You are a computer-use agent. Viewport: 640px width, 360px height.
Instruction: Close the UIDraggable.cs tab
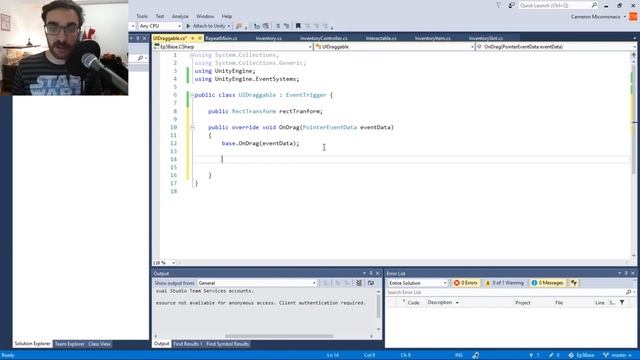pos(200,38)
